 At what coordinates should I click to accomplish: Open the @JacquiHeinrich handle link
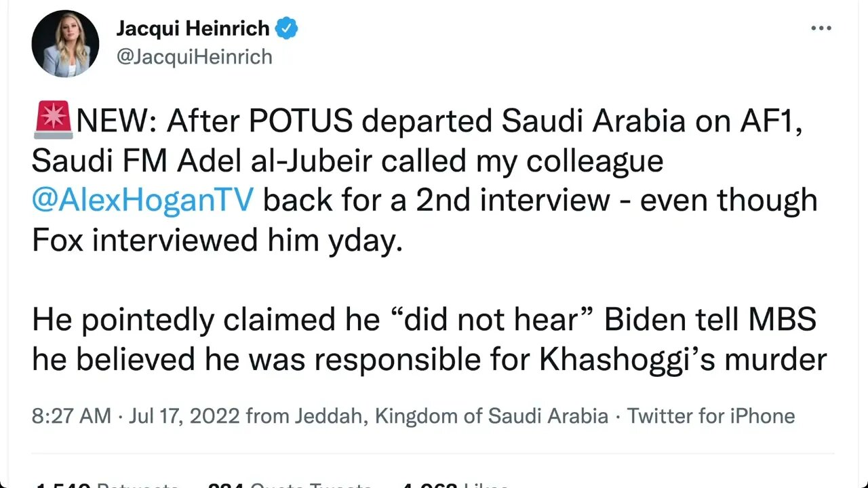click(x=195, y=56)
